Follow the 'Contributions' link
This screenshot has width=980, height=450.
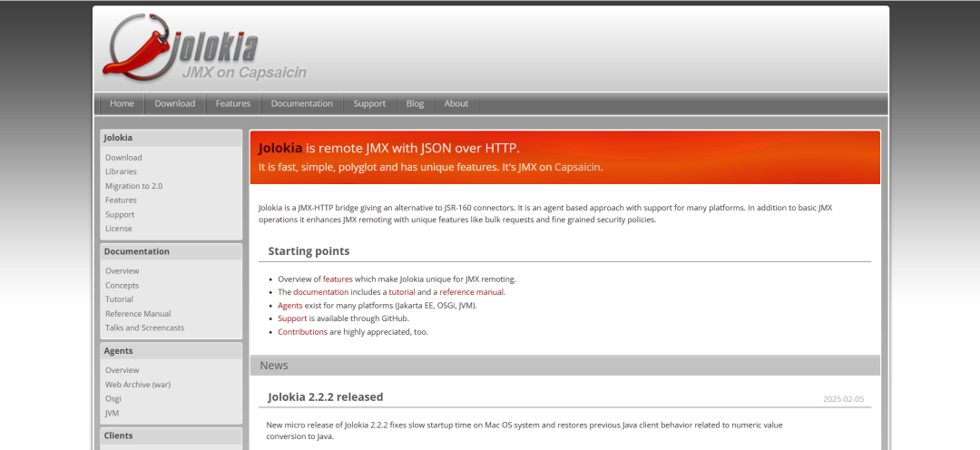tap(302, 332)
